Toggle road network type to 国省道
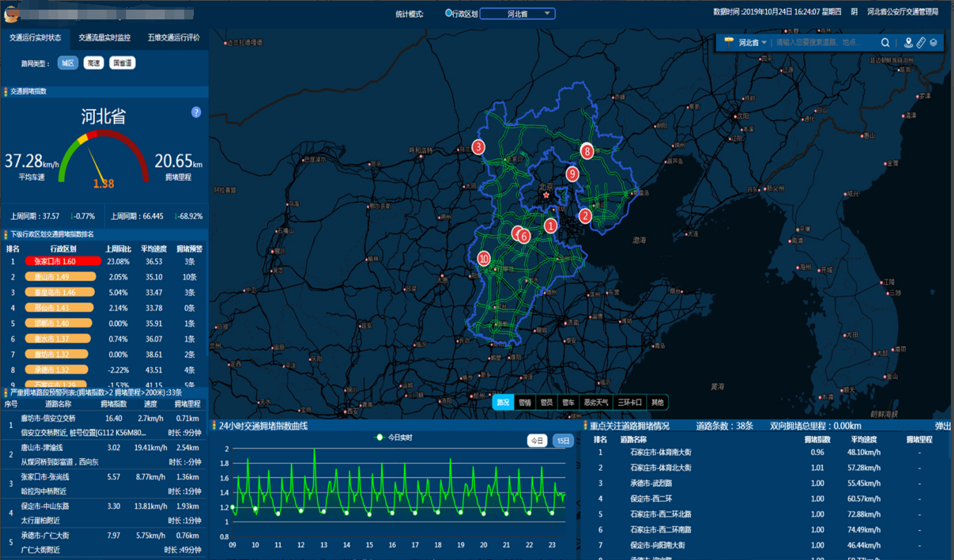 click(122, 63)
